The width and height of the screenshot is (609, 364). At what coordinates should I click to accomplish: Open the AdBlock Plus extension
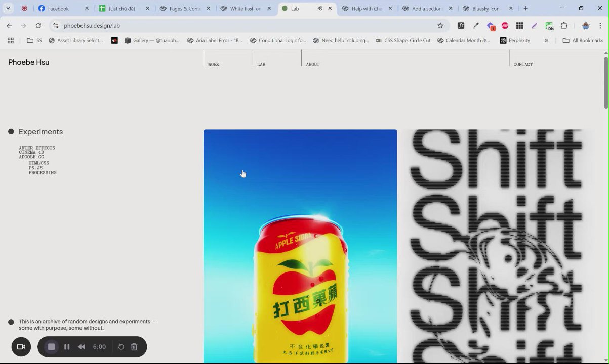point(505,26)
